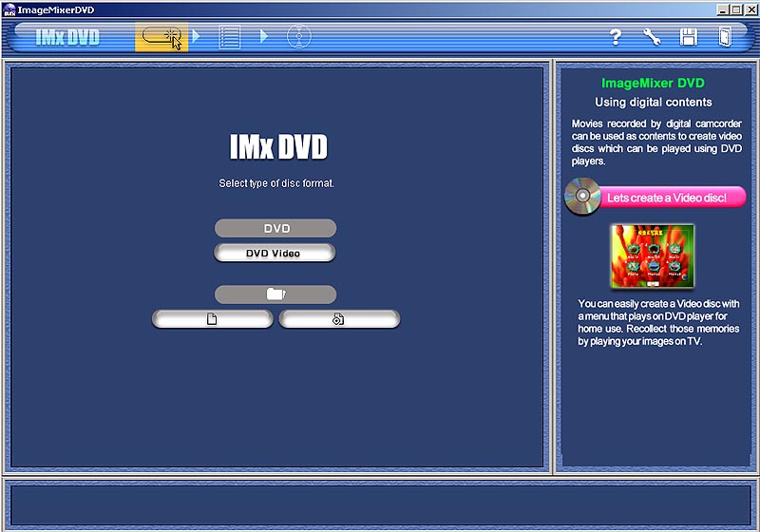Click the IMx DVD logo in the toolbar
This screenshot has width=760, height=532.
[66, 38]
